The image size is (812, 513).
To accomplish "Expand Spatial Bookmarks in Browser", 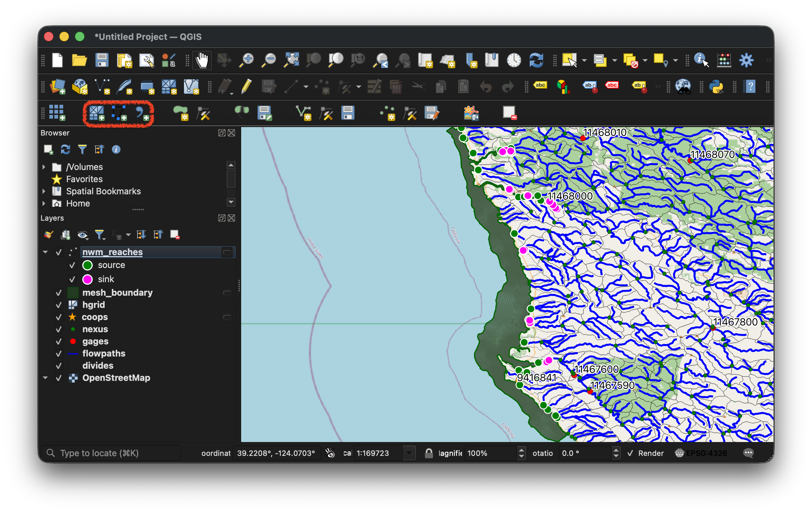I will (44, 191).
